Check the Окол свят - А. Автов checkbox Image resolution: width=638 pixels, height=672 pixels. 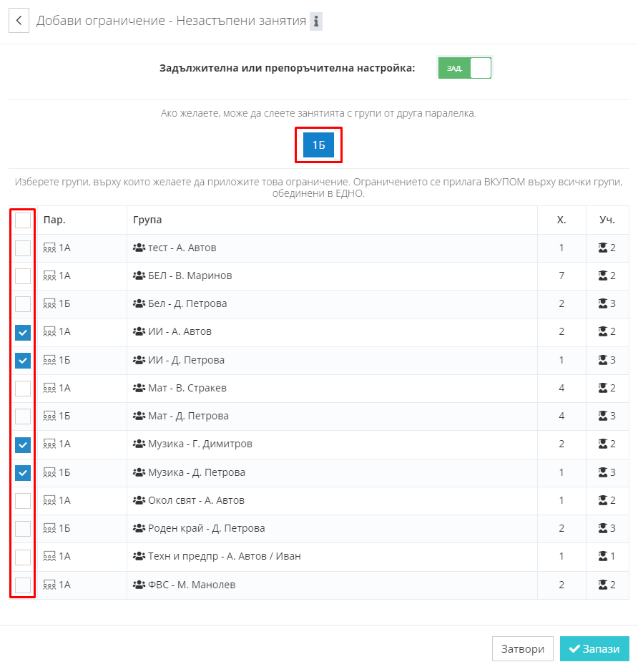tap(23, 500)
